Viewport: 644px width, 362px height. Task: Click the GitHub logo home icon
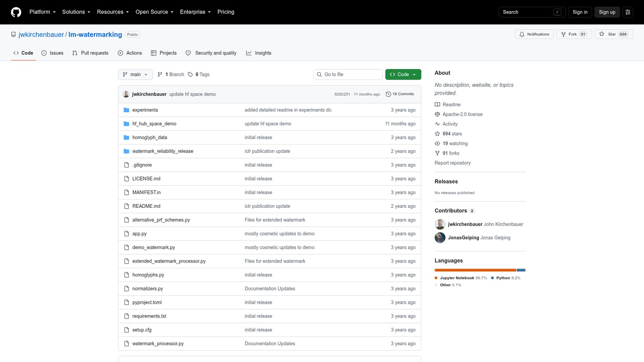(x=16, y=12)
